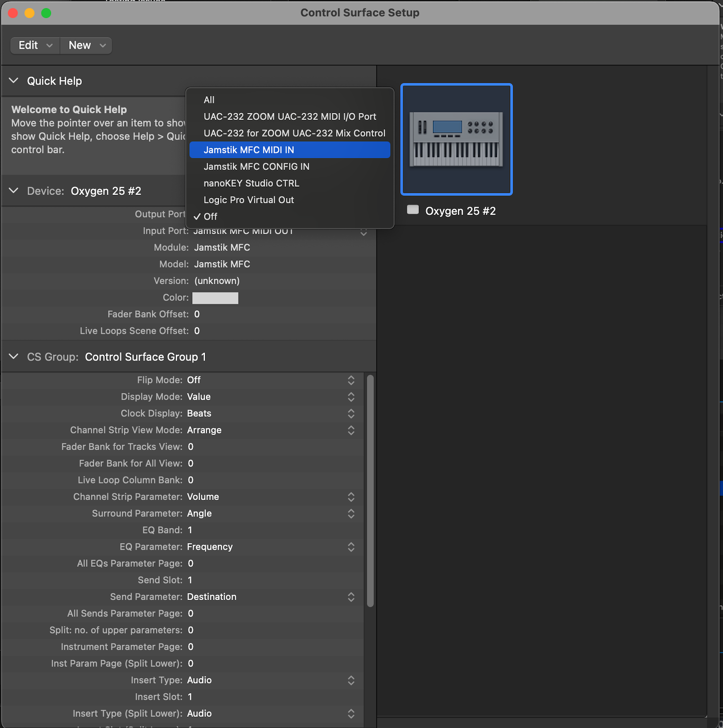Select the Oxygen 25 #2 keyboard thumbnail

455,139
